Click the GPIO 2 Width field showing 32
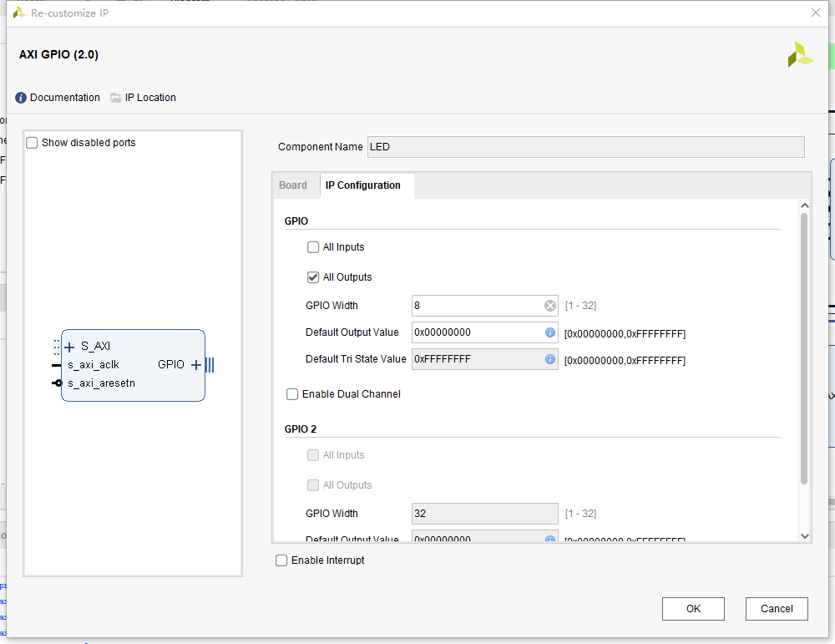 pyautogui.click(x=484, y=514)
